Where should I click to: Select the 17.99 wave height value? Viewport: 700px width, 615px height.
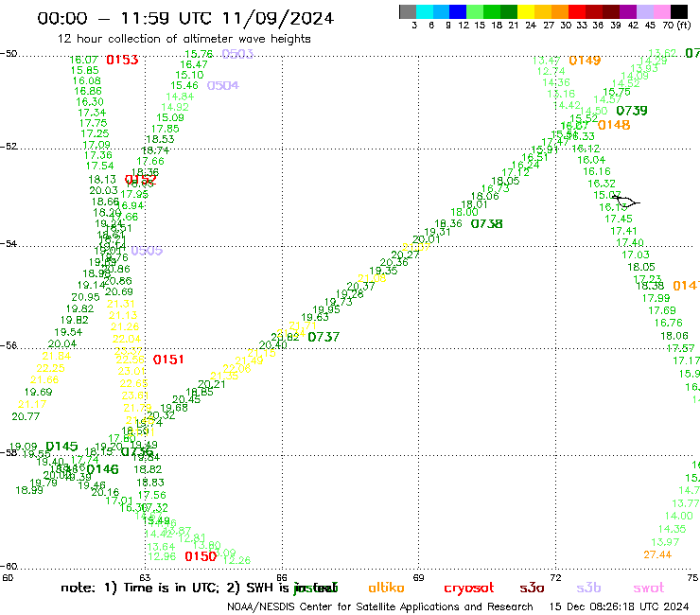pos(656,298)
